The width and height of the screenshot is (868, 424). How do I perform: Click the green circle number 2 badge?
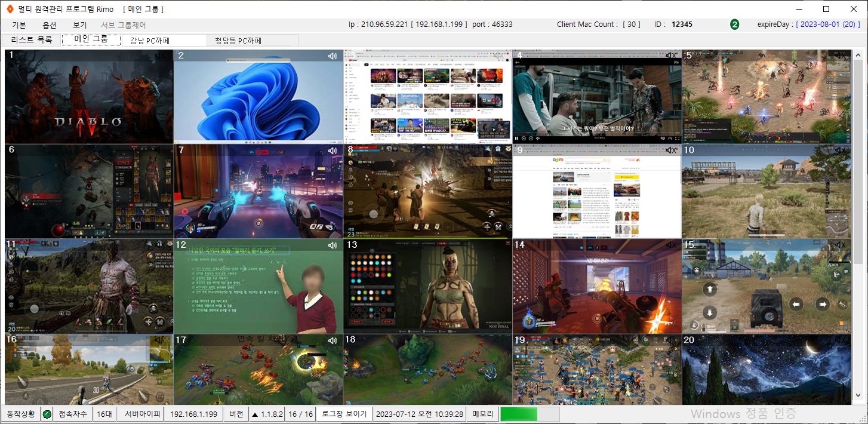734,24
